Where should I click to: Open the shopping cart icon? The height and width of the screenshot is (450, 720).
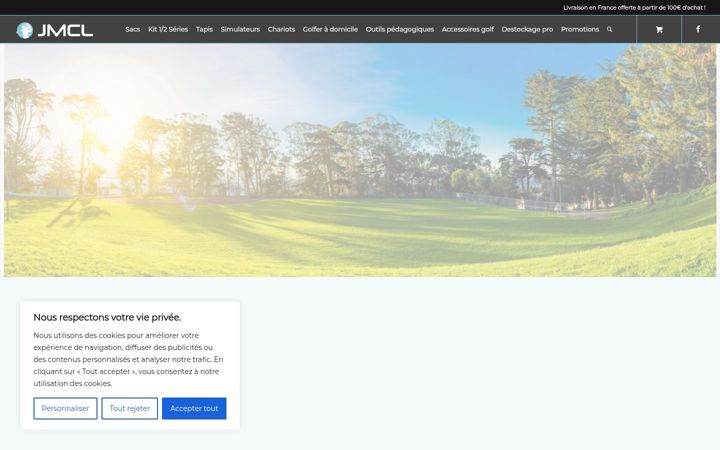click(659, 30)
